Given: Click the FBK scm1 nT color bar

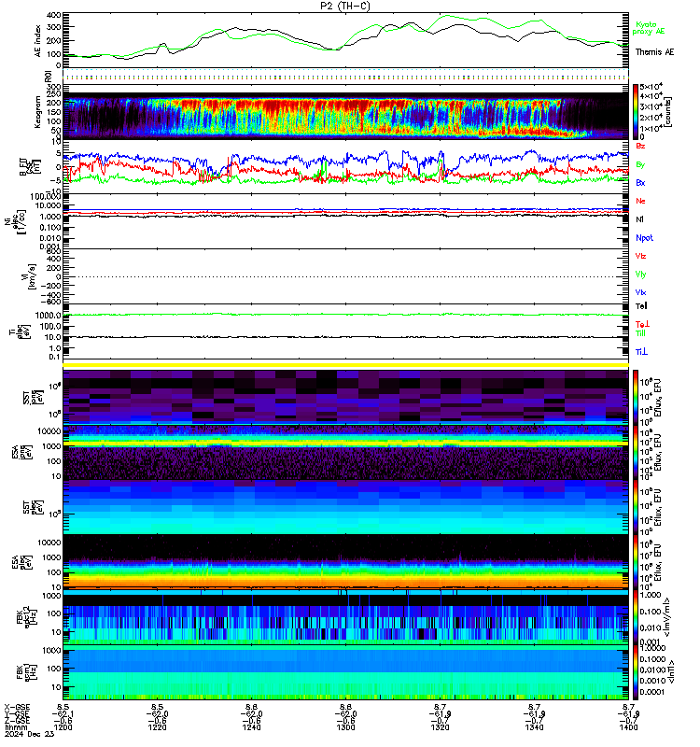Looking at the screenshot, I should pyautogui.click(x=636, y=672).
